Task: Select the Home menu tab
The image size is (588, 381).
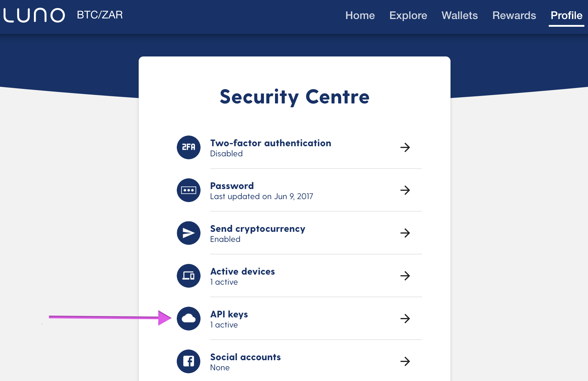Action: pyautogui.click(x=359, y=15)
